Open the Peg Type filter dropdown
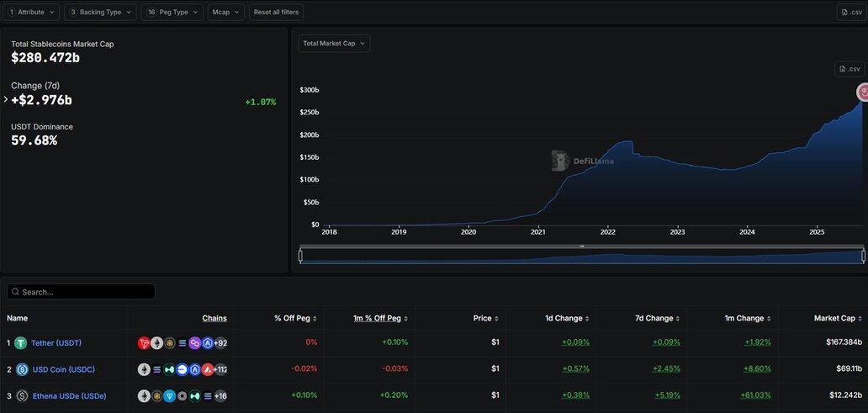This screenshot has height=413, width=868. [x=172, y=12]
